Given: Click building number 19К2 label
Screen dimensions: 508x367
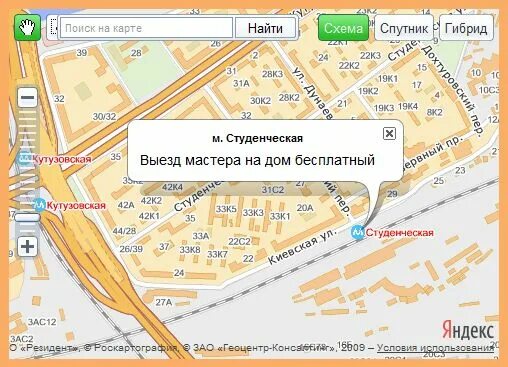Looking at the screenshot, I should point(368,91).
